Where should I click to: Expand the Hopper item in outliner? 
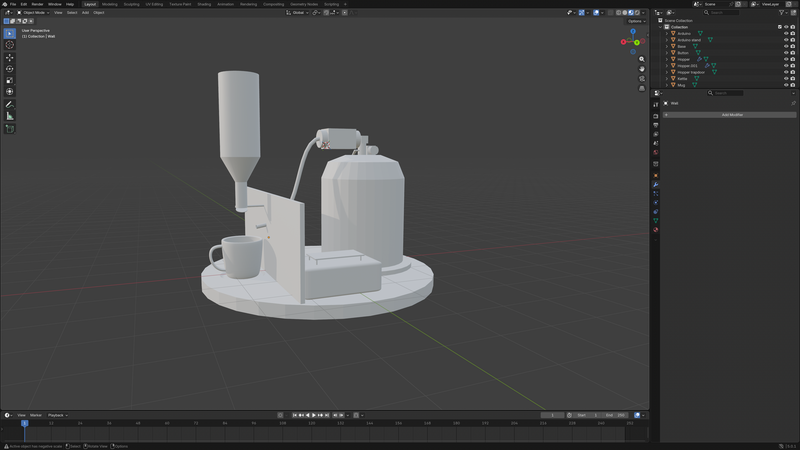[667, 59]
